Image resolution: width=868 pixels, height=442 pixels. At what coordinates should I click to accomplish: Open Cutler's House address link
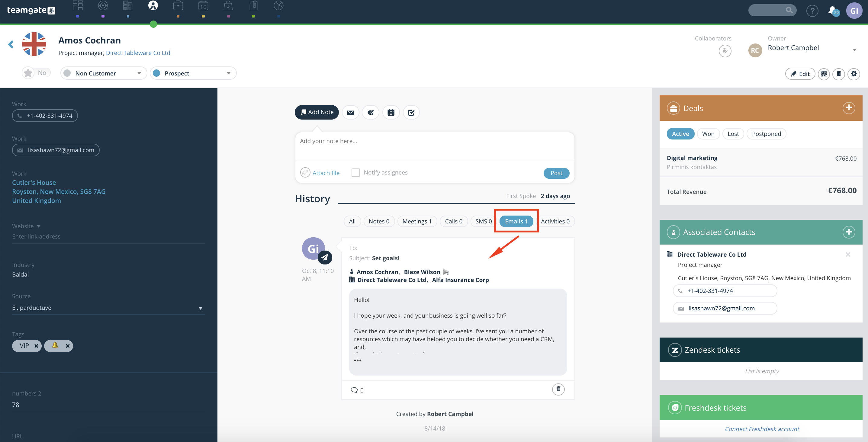(59, 191)
